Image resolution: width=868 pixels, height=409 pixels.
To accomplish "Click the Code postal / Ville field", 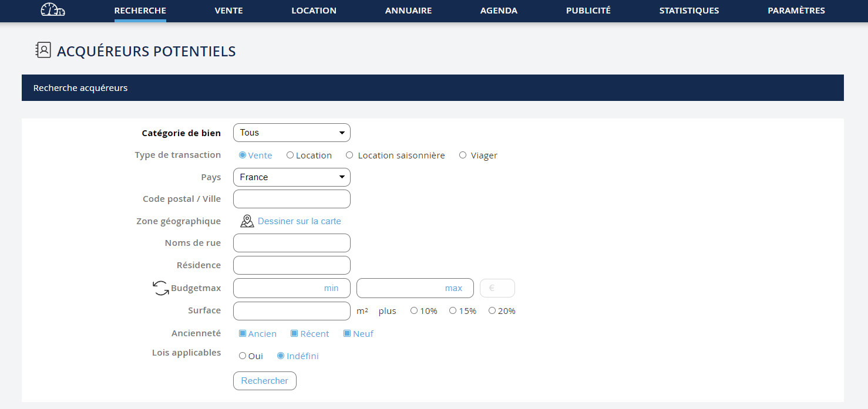I will [291, 199].
